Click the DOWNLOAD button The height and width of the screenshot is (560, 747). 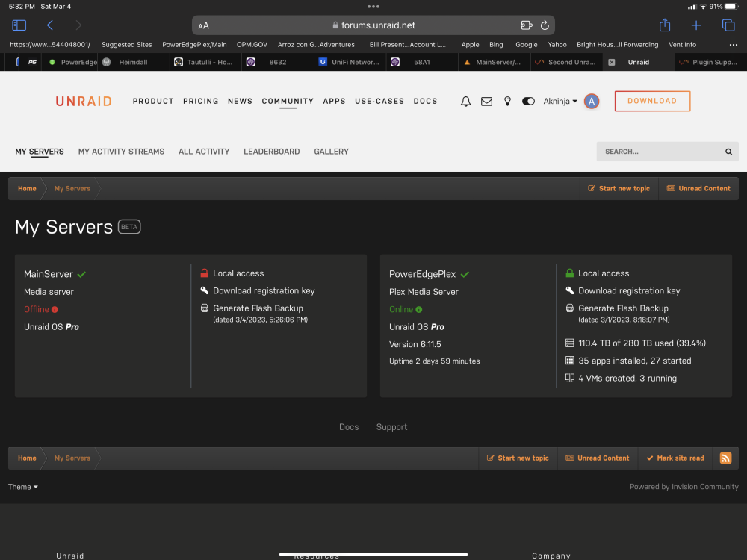coord(652,101)
